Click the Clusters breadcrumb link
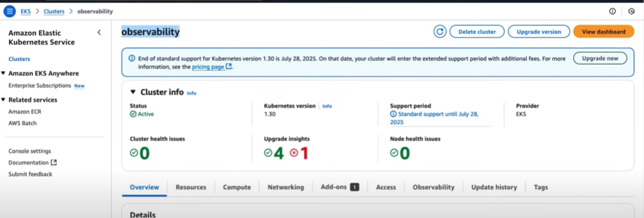The image size is (644, 218). [x=54, y=12]
